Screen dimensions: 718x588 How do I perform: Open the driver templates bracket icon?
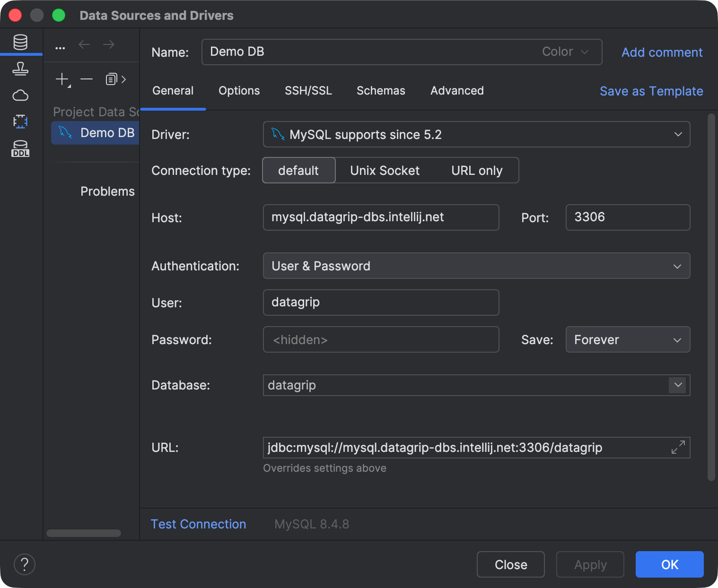point(20,121)
